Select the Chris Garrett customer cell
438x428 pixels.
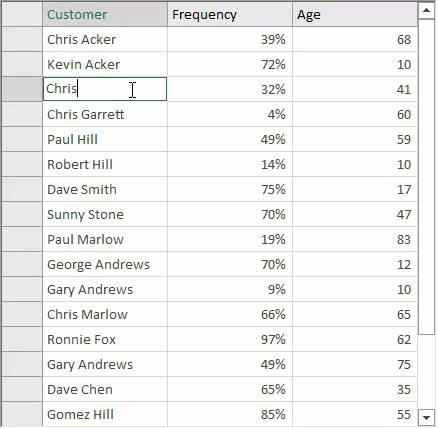tap(105, 114)
